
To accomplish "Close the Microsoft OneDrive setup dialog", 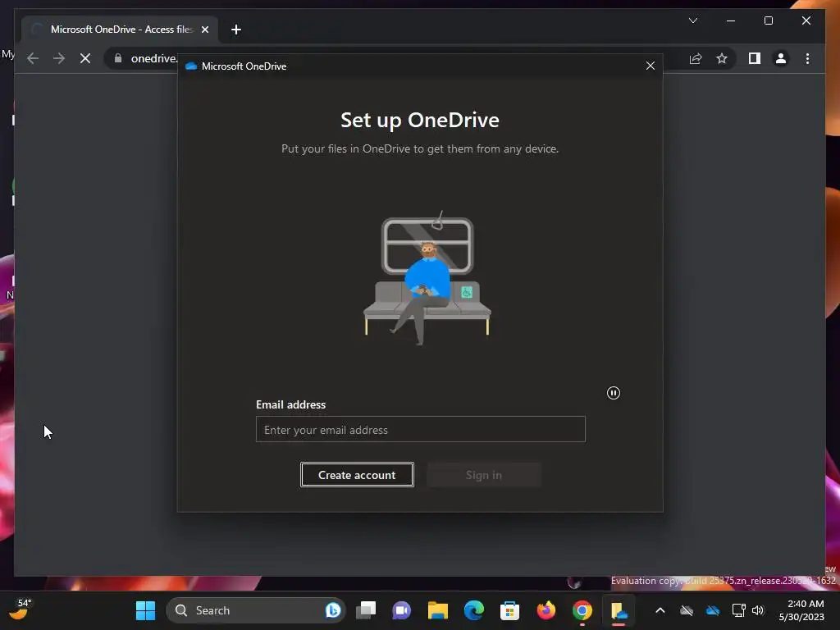I will pos(651,66).
